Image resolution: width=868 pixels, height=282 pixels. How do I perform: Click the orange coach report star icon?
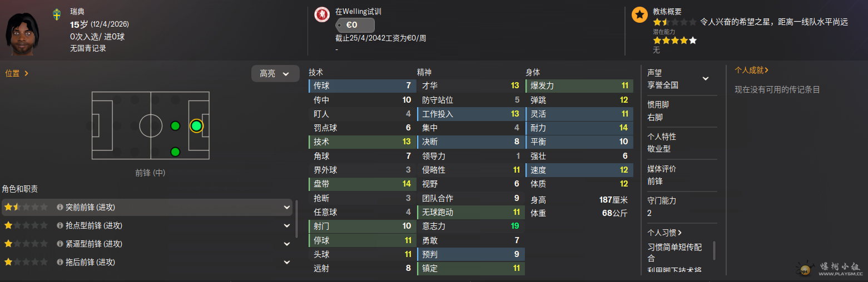639,15
